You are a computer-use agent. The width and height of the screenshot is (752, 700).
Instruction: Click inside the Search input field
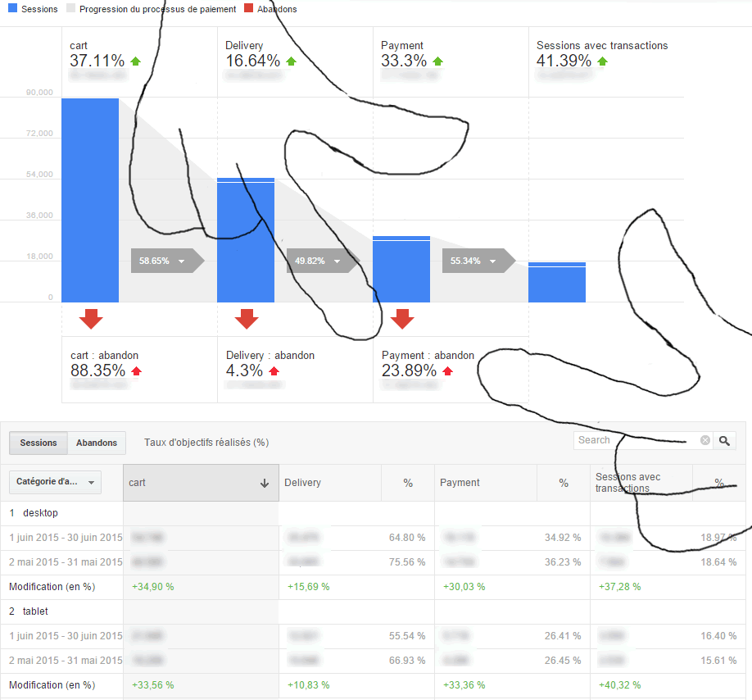tap(635, 441)
